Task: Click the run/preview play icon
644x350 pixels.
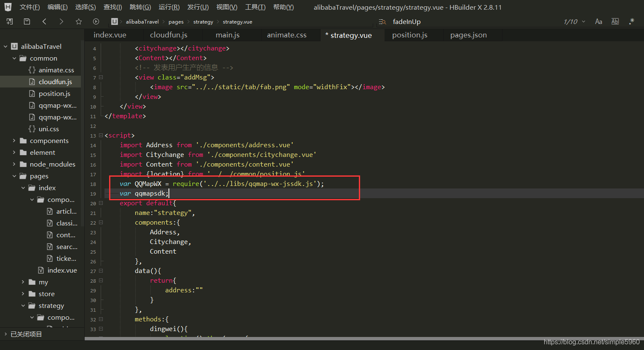Action: point(96,21)
